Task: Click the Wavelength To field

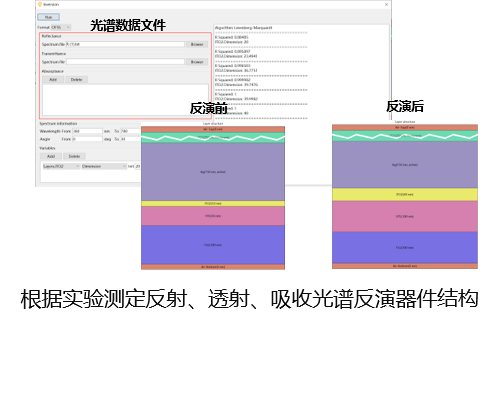Action: (x=130, y=131)
